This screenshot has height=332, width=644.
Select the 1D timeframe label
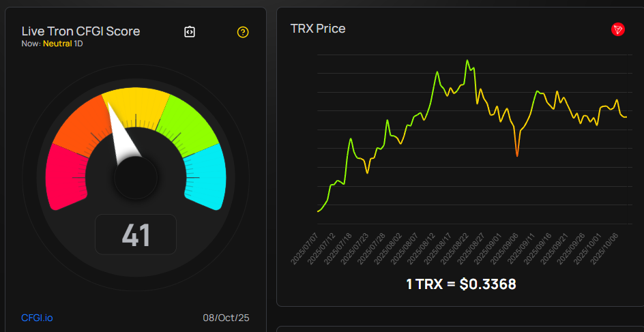78,44
